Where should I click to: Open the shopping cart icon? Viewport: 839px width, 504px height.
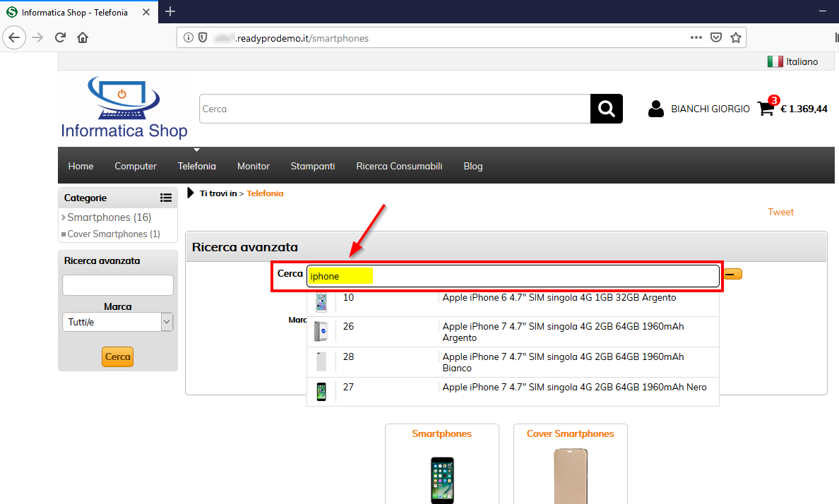766,109
